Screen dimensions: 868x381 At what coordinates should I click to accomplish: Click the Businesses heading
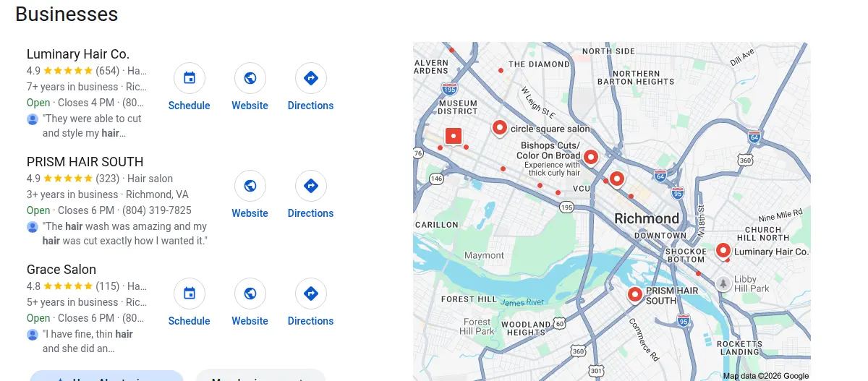click(67, 14)
